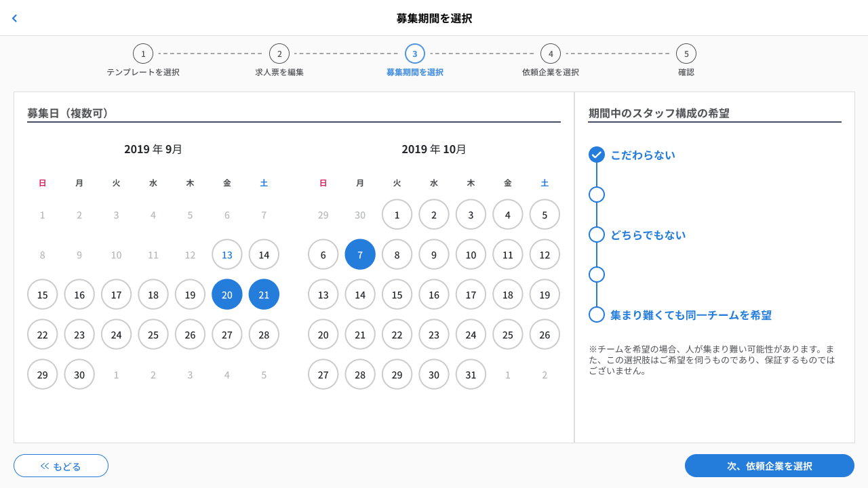Choose the どちらでもない preference option
This screenshot has width=868, height=488.
point(597,235)
